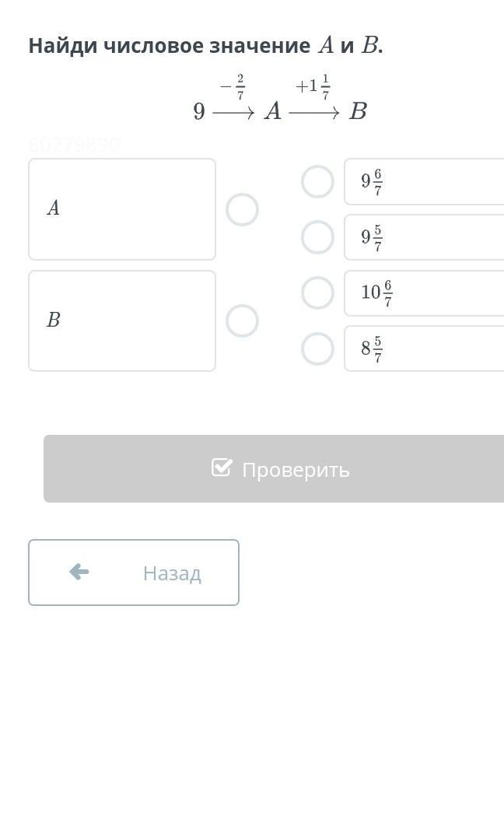Pick the radio button for 8 5/7
The height and width of the screenshot is (837, 504).
[x=317, y=348]
